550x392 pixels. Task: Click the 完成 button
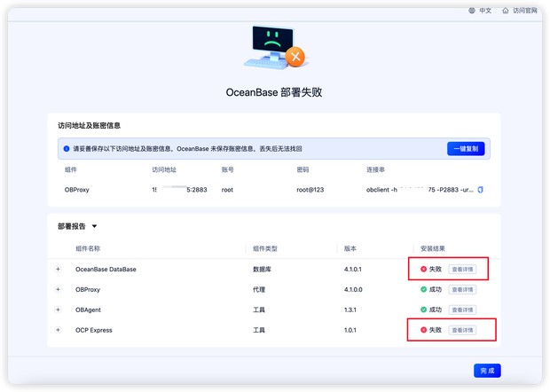point(487,371)
